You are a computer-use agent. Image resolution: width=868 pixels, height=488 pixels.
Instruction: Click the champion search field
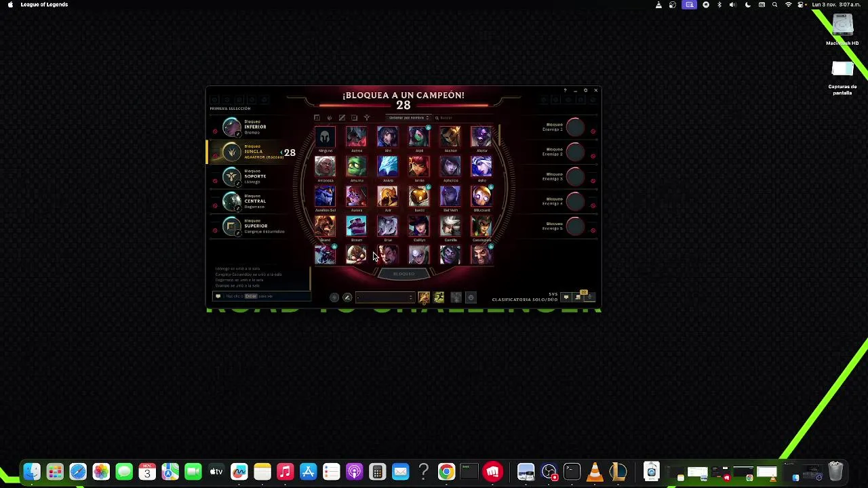pyautogui.click(x=465, y=118)
